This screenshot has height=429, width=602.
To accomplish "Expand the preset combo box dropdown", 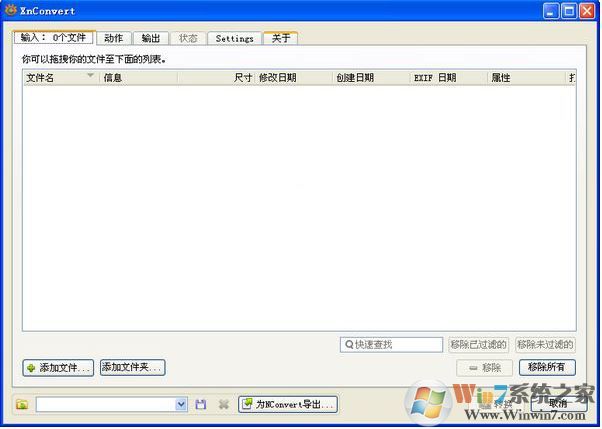I will [181, 404].
